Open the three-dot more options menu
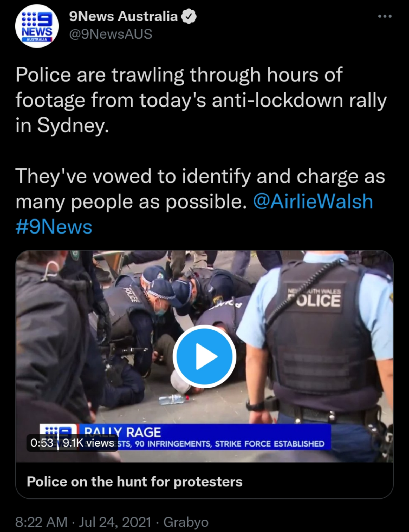The height and width of the screenshot is (532, 409). click(x=385, y=16)
